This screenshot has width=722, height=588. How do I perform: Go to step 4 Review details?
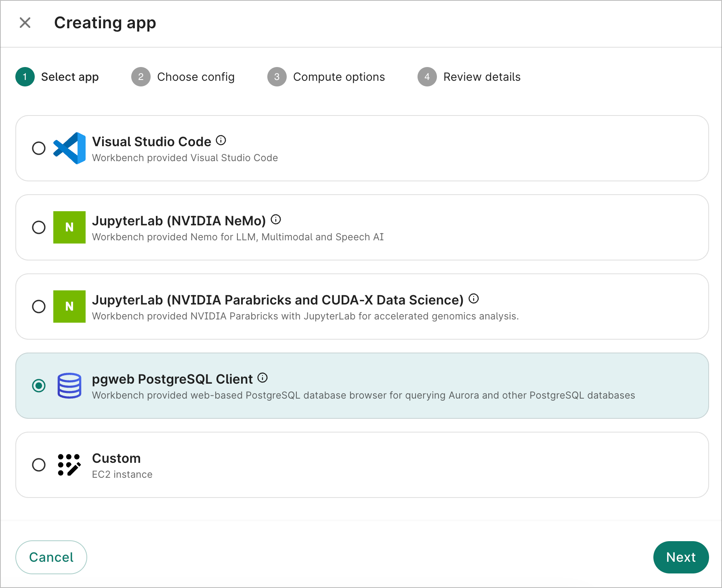click(x=469, y=77)
